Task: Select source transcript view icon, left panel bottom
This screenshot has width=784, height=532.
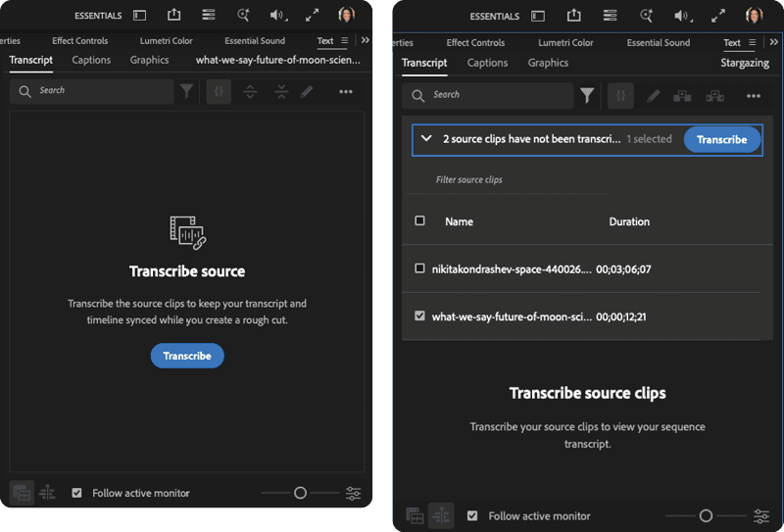Action: coord(22,493)
